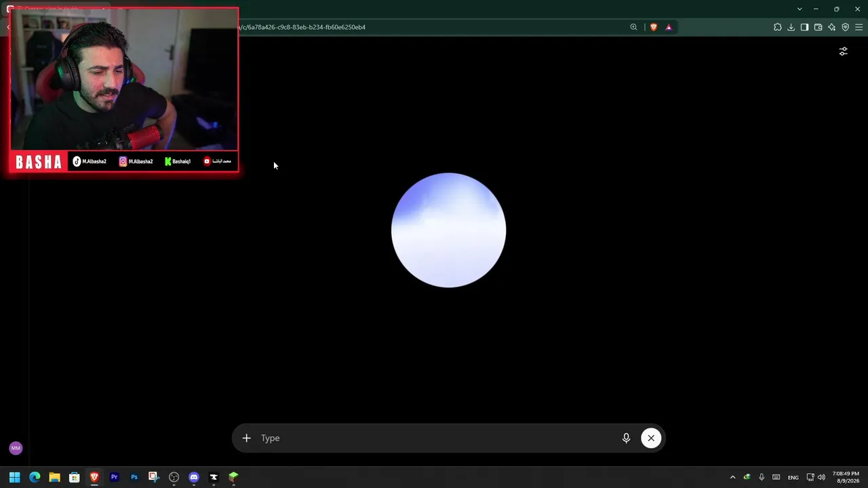Click the zoom magnifier in address bar
Viewport: 868px width, 488px height.
click(x=633, y=27)
